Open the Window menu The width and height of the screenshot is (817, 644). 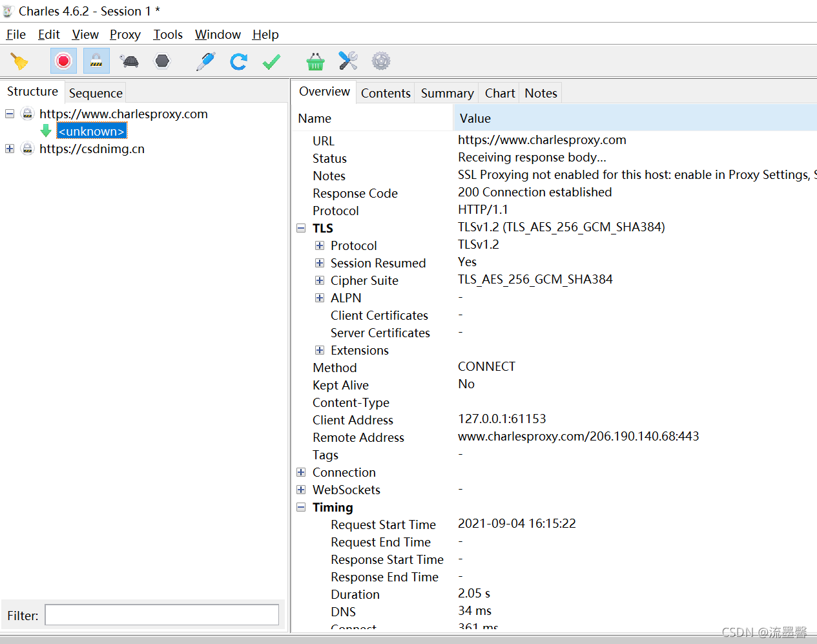click(x=218, y=34)
